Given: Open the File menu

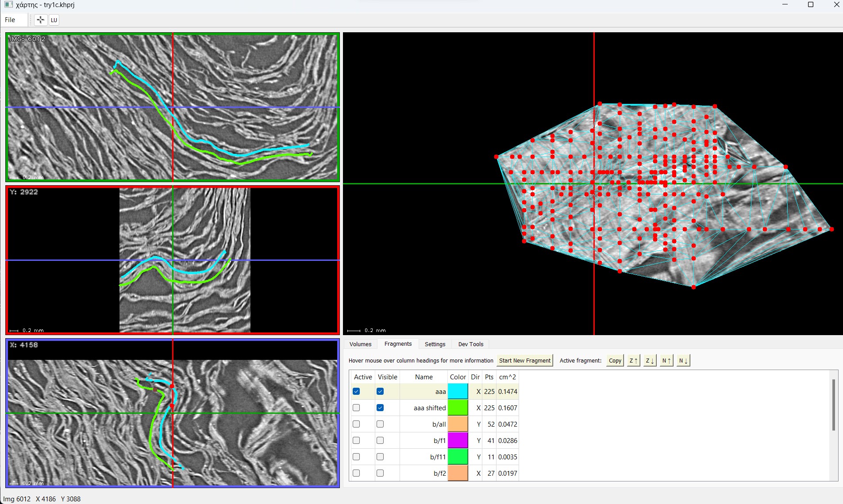Looking at the screenshot, I should (x=10, y=20).
